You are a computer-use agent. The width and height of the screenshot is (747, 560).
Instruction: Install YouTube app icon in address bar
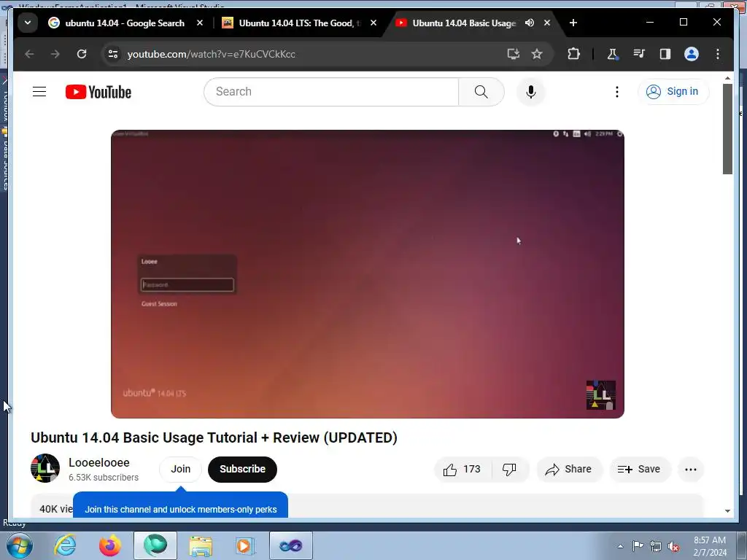click(513, 54)
